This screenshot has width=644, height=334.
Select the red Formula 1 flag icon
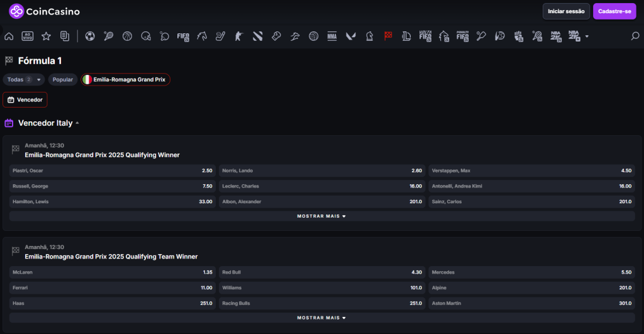[x=387, y=36]
